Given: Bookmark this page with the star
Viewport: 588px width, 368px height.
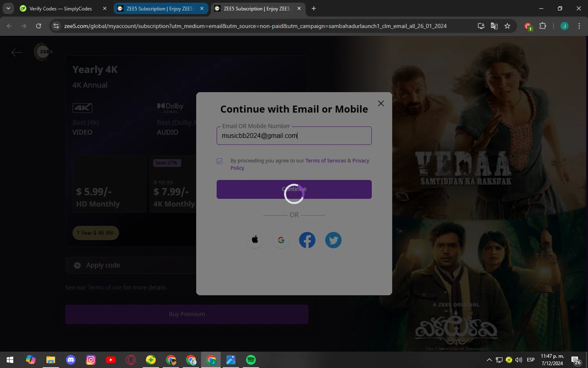Looking at the screenshot, I should click(508, 26).
